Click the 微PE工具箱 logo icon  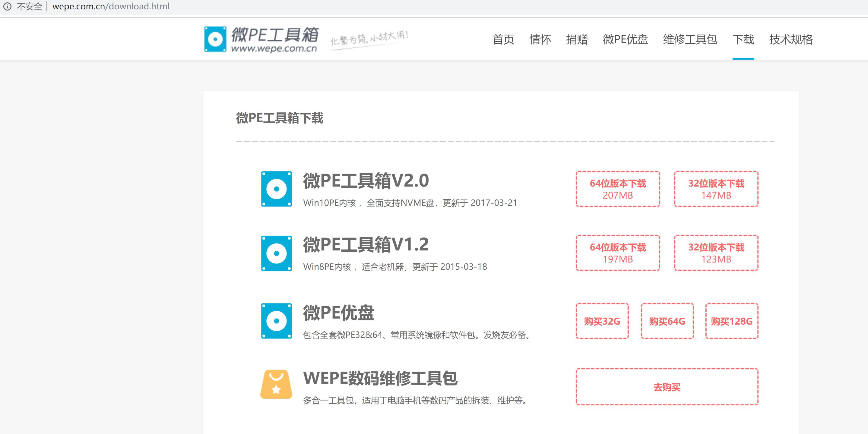216,39
